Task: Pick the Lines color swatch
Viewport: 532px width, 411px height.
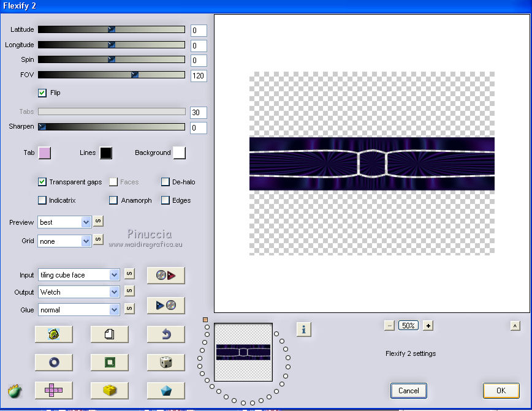Action: (106, 153)
